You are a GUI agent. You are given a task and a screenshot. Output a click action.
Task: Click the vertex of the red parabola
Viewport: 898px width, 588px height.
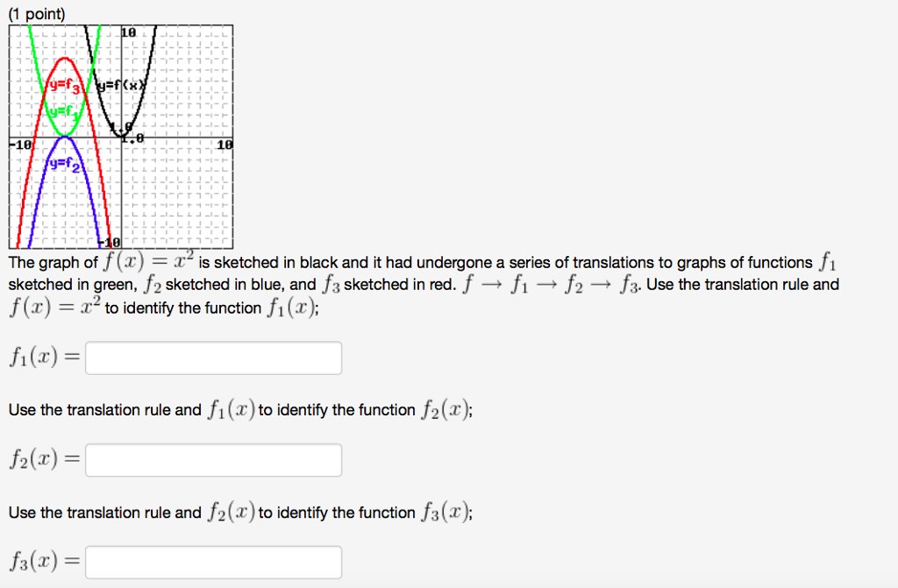(x=65, y=60)
